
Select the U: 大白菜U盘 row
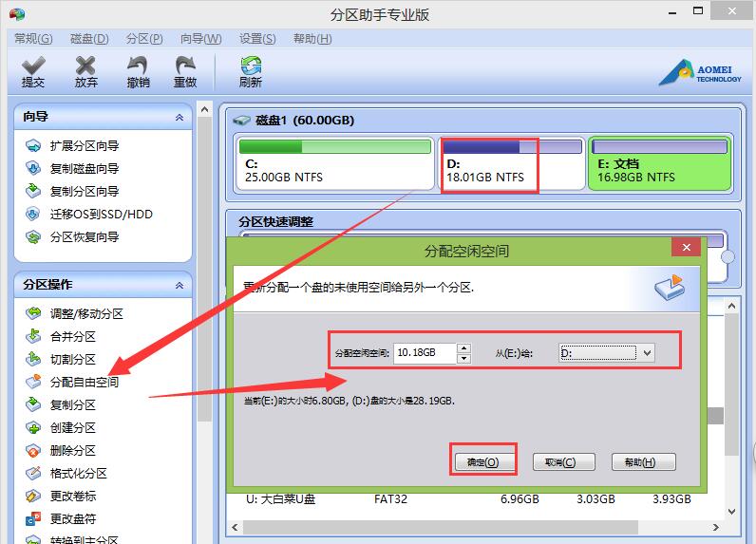pos(476,499)
